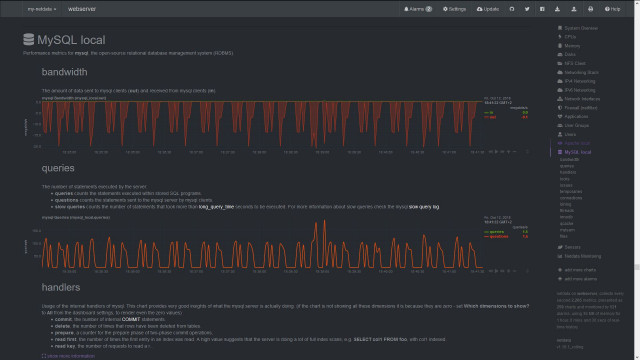
Task: Open the Alarms menu in top bar
Action: [x=418, y=9]
